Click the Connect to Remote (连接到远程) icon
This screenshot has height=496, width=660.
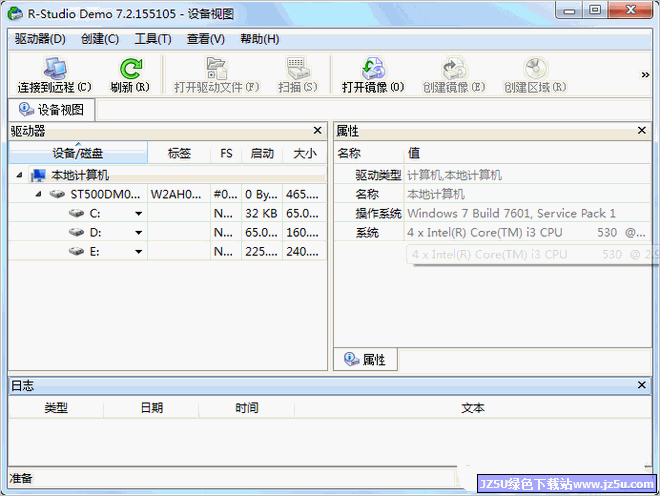click(55, 68)
